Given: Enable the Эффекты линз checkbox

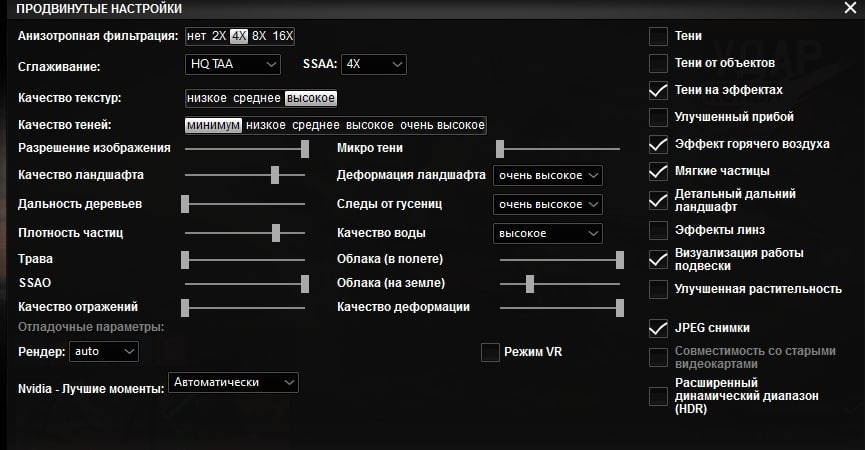Looking at the screenshot, I should (658, 231).
